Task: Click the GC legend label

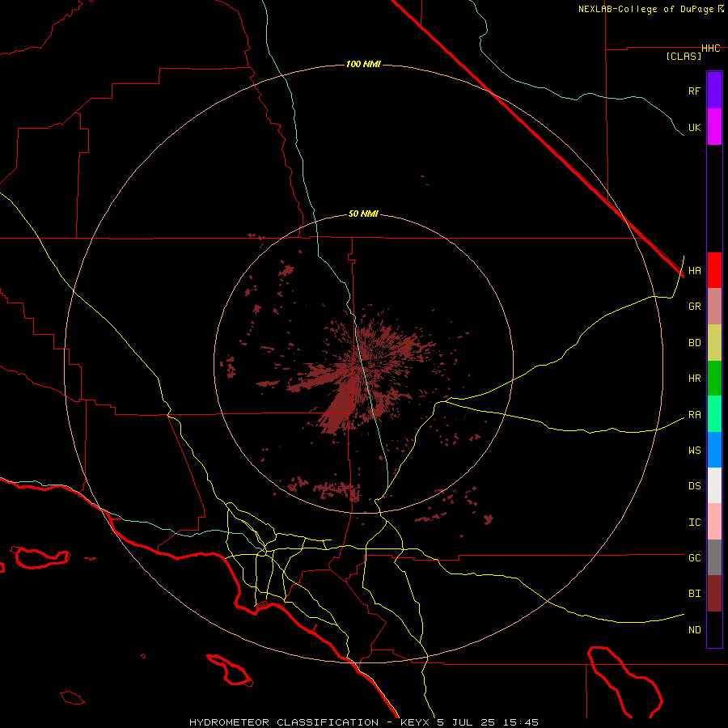Action: (x=694, y=557)
